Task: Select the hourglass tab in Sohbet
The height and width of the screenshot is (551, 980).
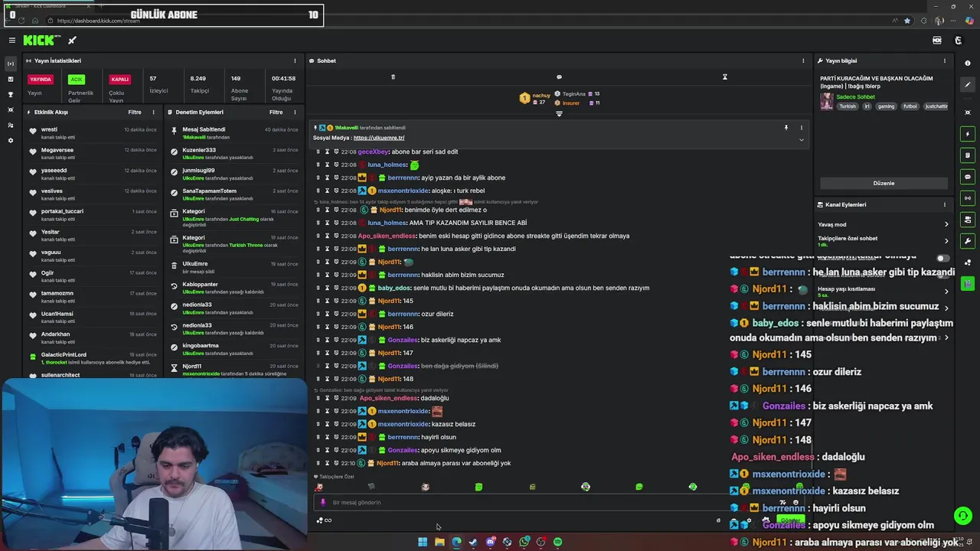Action: click(724, 77)
